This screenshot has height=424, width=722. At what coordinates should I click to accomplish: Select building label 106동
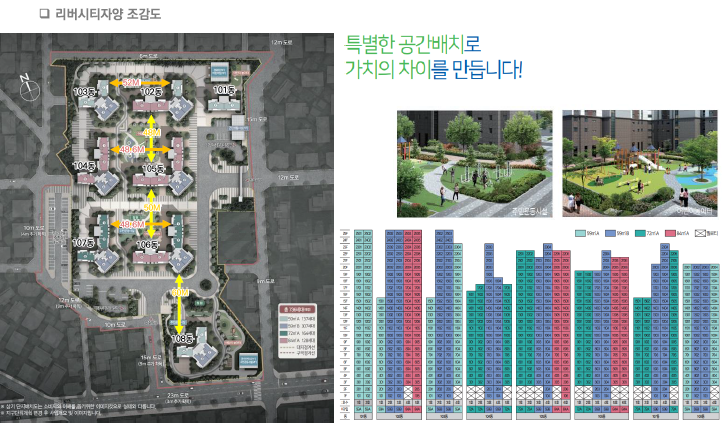point(147,245)
